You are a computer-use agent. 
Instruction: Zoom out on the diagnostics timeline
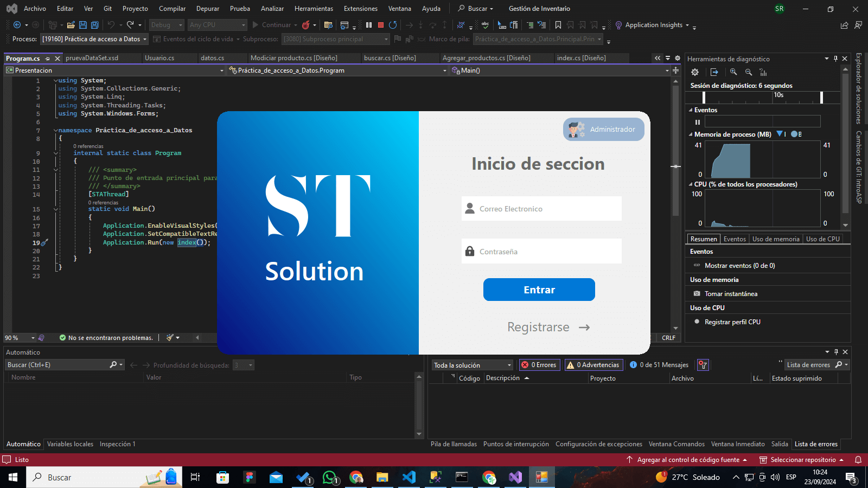(x=749, y=72)
